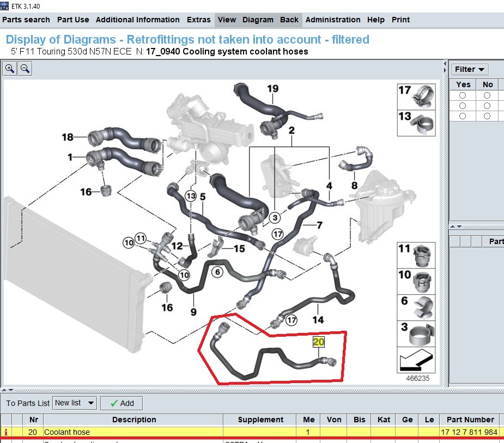
Task: Click the Nr column header
Action: tap(33, 420)
